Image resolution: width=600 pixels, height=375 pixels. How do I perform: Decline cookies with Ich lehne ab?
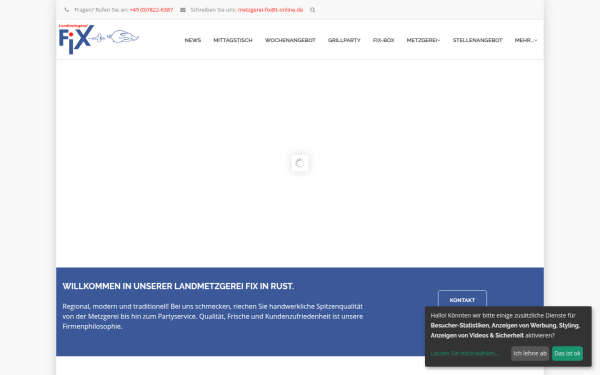click(x=530, y=354)
